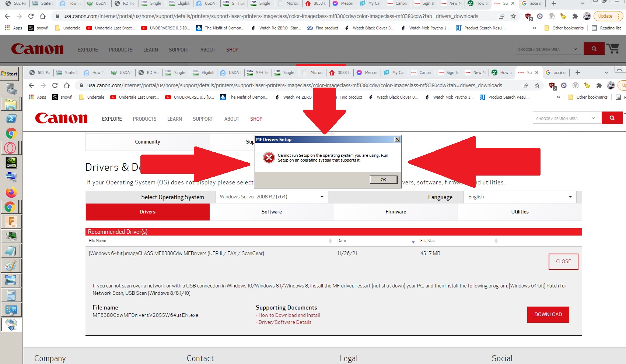
Task: Open the Reading list in bookmarks bar
Action: (606, 28)
